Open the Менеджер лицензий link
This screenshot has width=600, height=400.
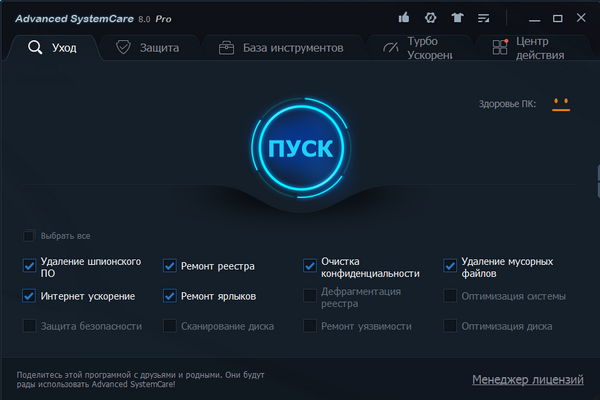[527, 379]
